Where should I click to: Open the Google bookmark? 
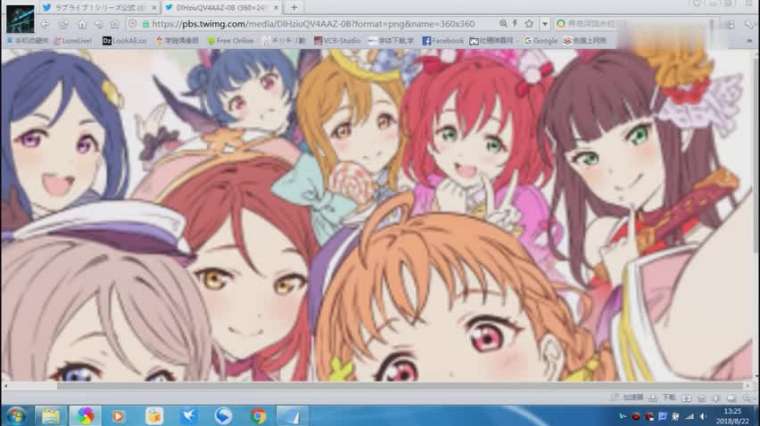click(x=541, y=41)
